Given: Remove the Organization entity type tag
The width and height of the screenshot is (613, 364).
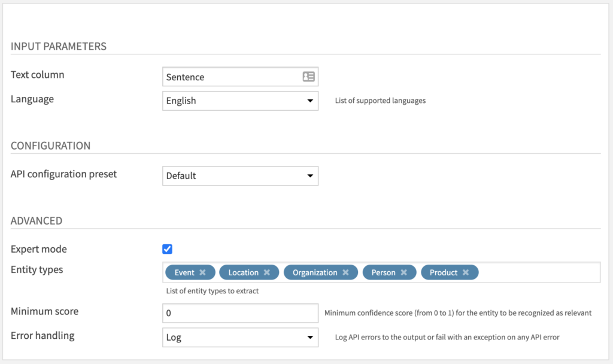Looking at the screenshot, I should pyautogui.click(x=345, y=272).
